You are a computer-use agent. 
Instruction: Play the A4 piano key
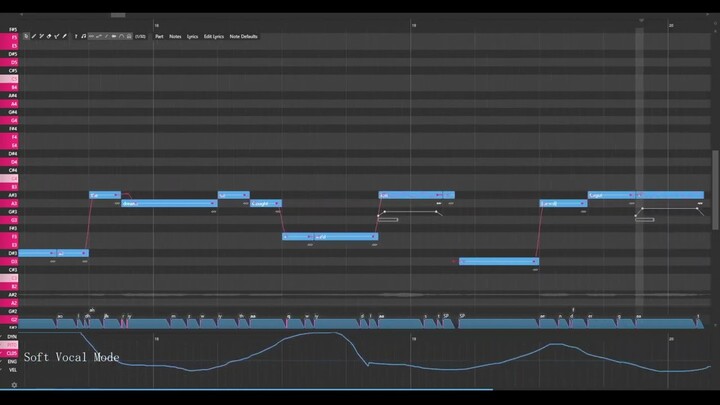pyautogui.click(x=9, y=104)
